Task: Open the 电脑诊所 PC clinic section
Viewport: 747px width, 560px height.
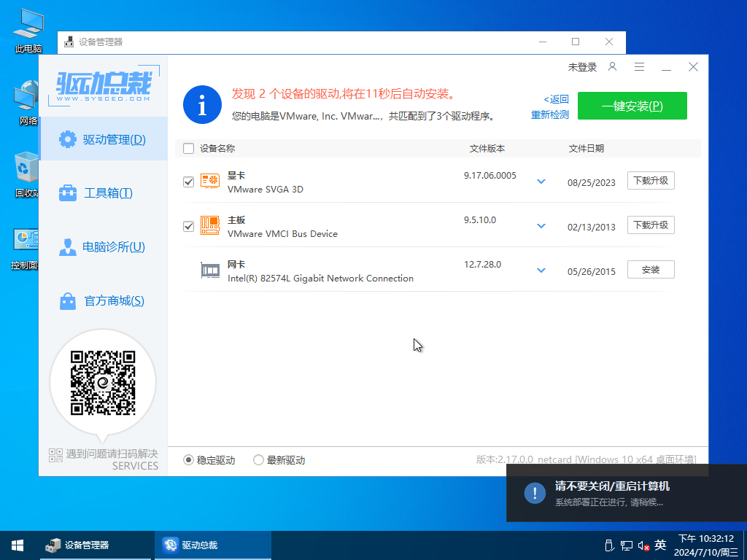Action: pyautogui.click(x=104, y=247)
